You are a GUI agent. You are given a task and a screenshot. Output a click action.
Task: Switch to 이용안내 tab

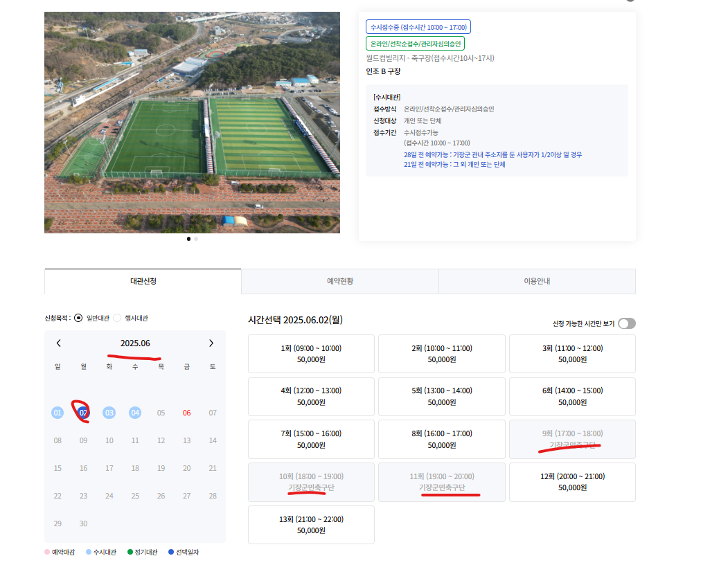coord(538,281)
